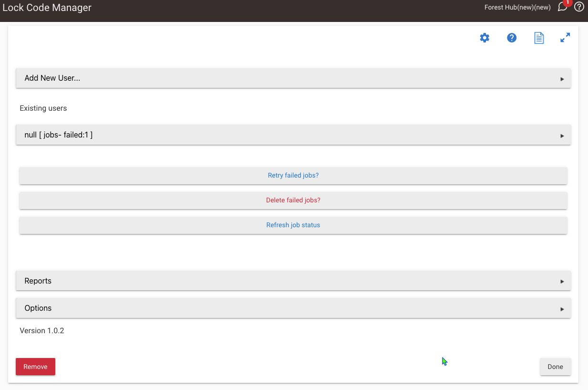
Task: Expand the Options section
Action: pyautogui.click(x=293, y=308)
